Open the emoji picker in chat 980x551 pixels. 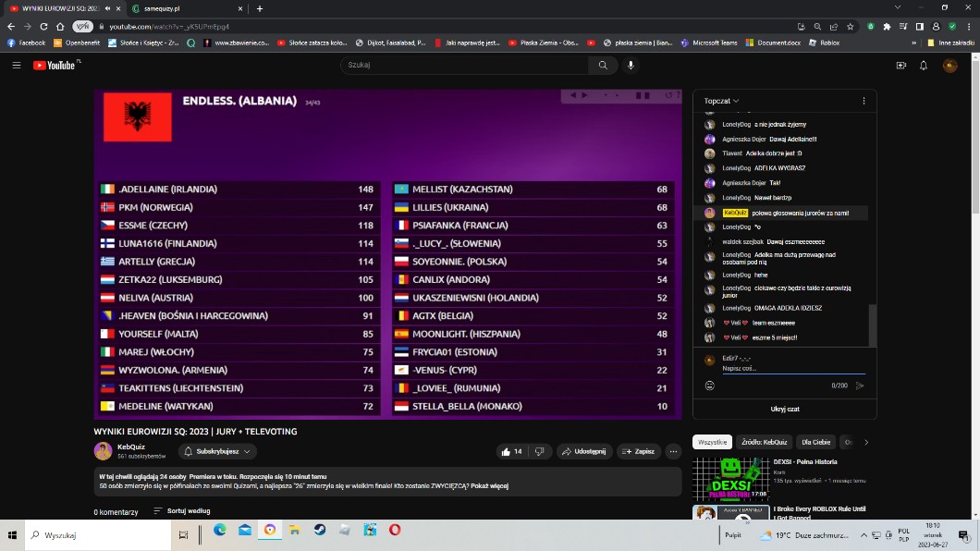(710, 386)
